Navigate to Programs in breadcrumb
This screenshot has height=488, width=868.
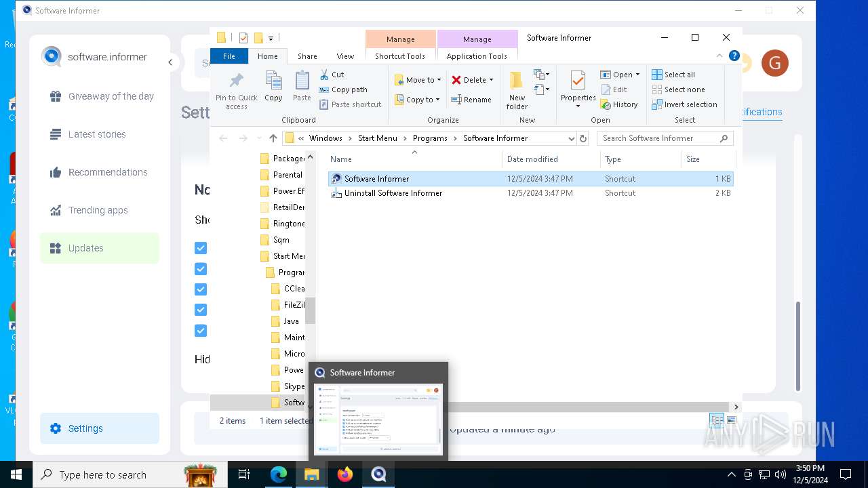click(x=430, y=138)
